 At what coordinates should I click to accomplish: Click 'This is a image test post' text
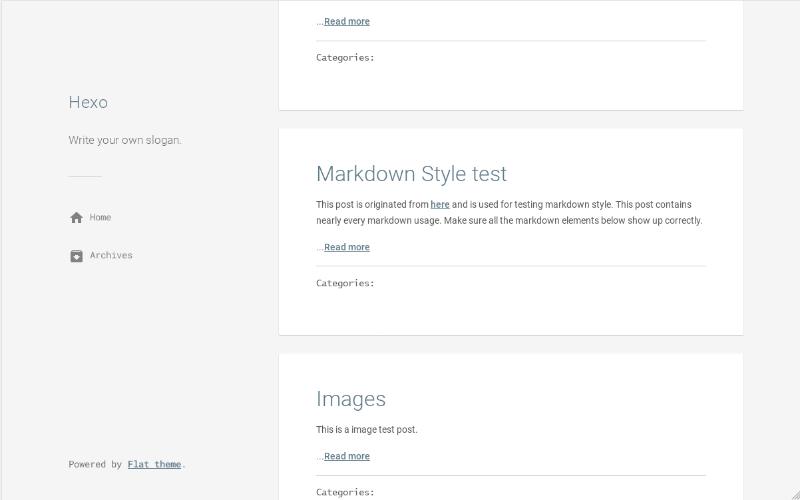(x=366, y=430)
